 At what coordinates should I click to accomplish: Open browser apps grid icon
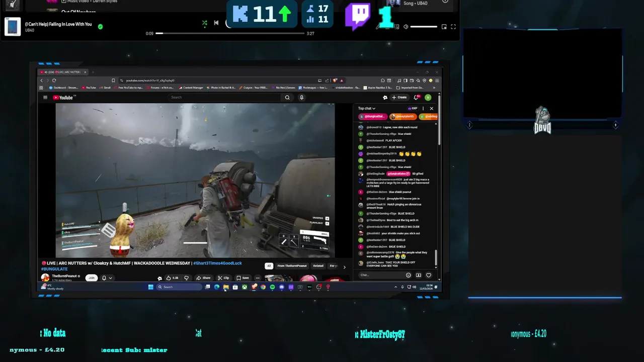[42, 87]
